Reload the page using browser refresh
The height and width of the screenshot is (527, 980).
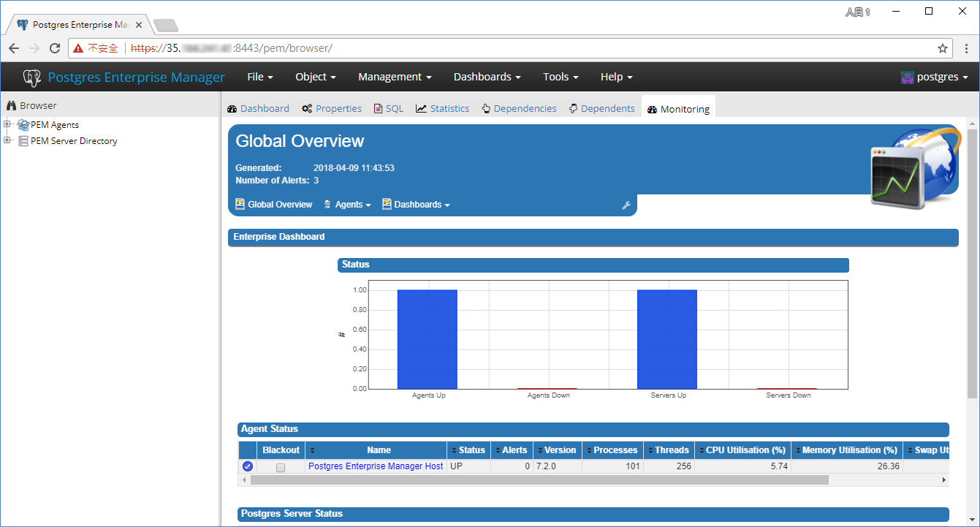55,48
